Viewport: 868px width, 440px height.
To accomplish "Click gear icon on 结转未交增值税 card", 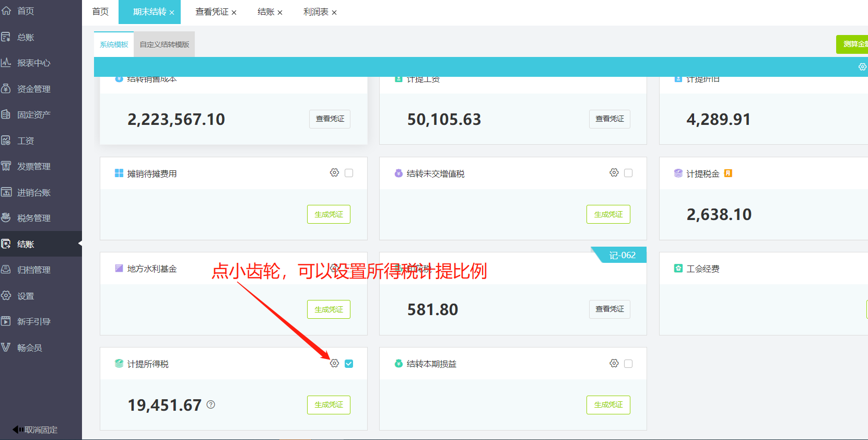I will [614, 172].
